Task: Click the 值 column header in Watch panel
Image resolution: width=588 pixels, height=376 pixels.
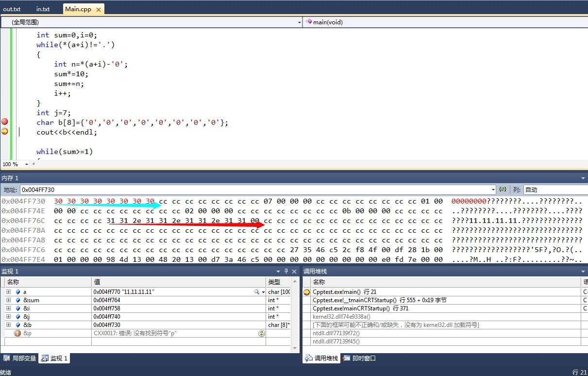Action: pyautogui.click(x=179, y=282)
